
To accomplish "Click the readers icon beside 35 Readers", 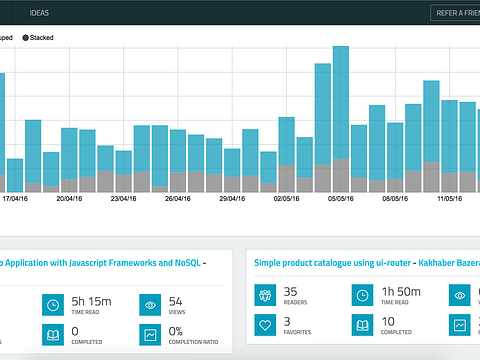I will click(265, 295).
